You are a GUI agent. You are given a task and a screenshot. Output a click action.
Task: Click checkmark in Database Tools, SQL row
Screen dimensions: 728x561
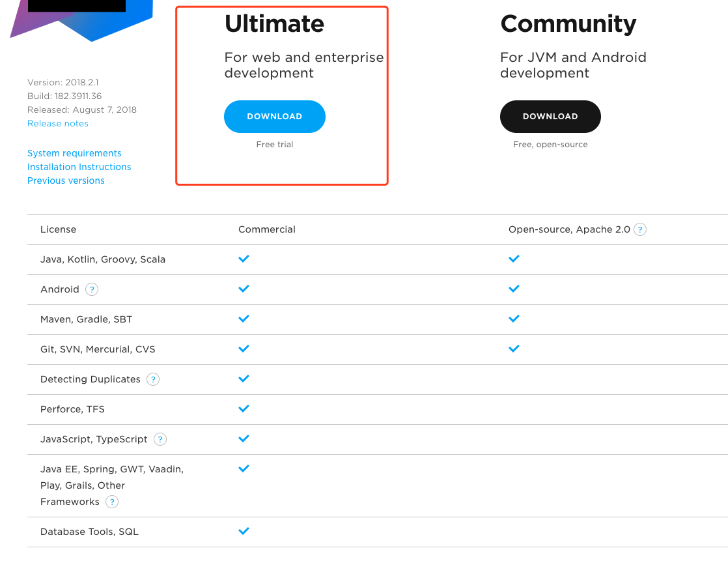pos(244,531)
